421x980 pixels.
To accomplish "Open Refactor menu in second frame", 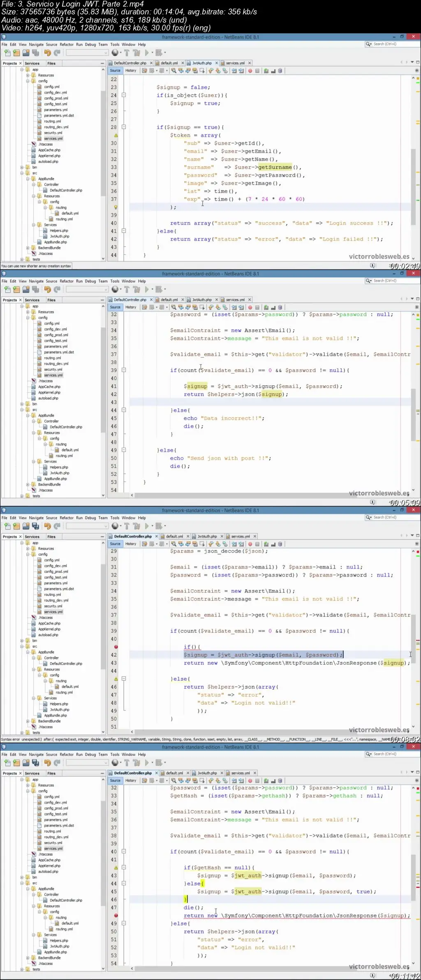I will click(x=67, y=281).
